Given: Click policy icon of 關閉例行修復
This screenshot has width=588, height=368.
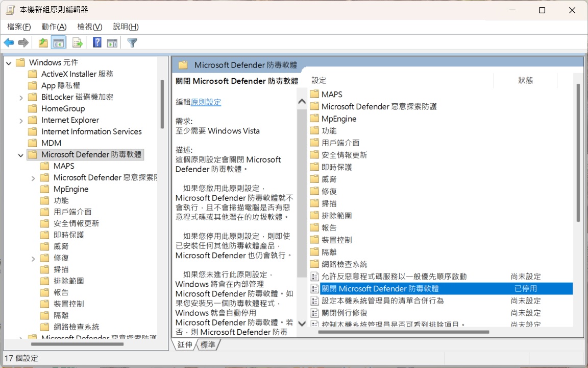Looking at the screenshot, I should click(315, 313).
